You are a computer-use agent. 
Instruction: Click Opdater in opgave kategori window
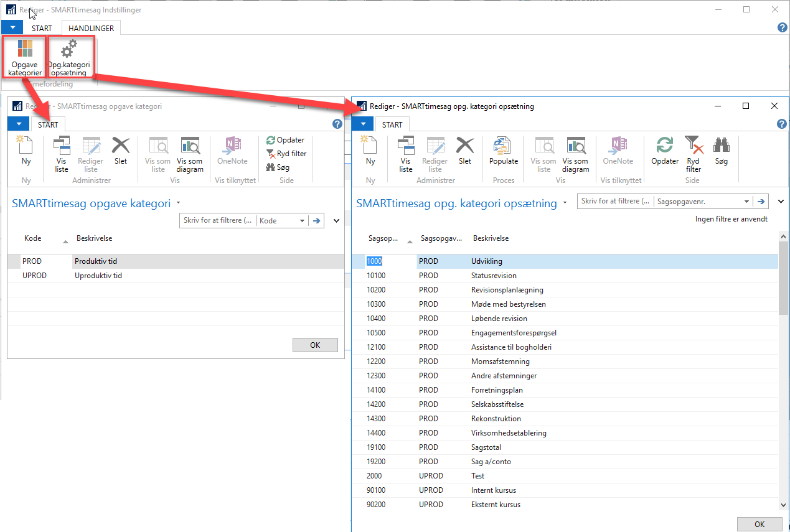285,140
